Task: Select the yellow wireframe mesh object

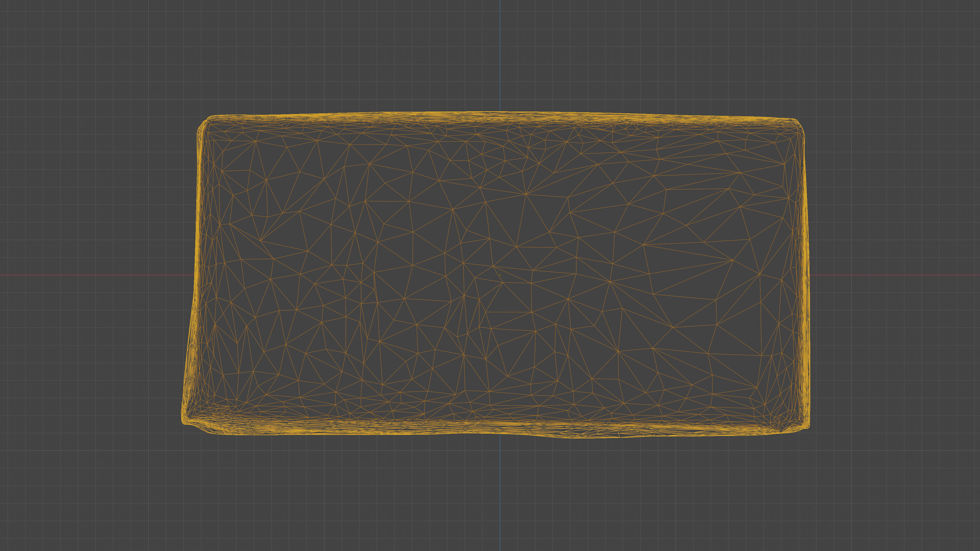Action: point(495,275)
